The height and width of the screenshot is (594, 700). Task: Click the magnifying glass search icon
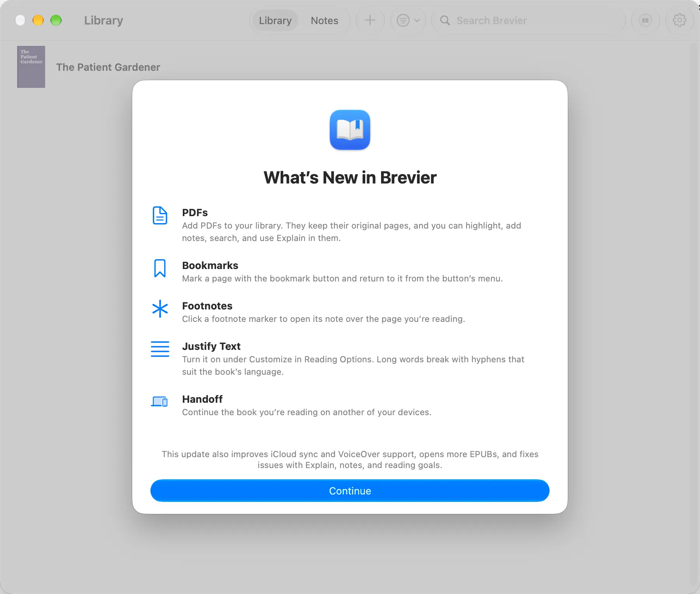(445, 20)
